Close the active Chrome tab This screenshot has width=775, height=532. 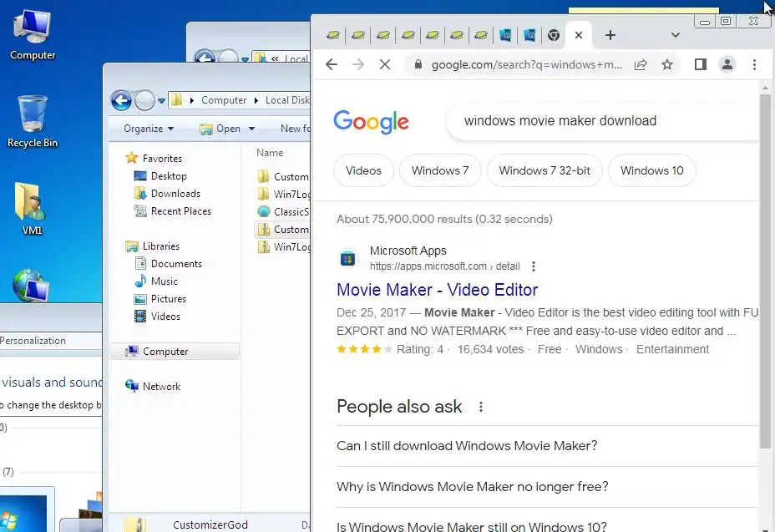click(x=579, y=35)
